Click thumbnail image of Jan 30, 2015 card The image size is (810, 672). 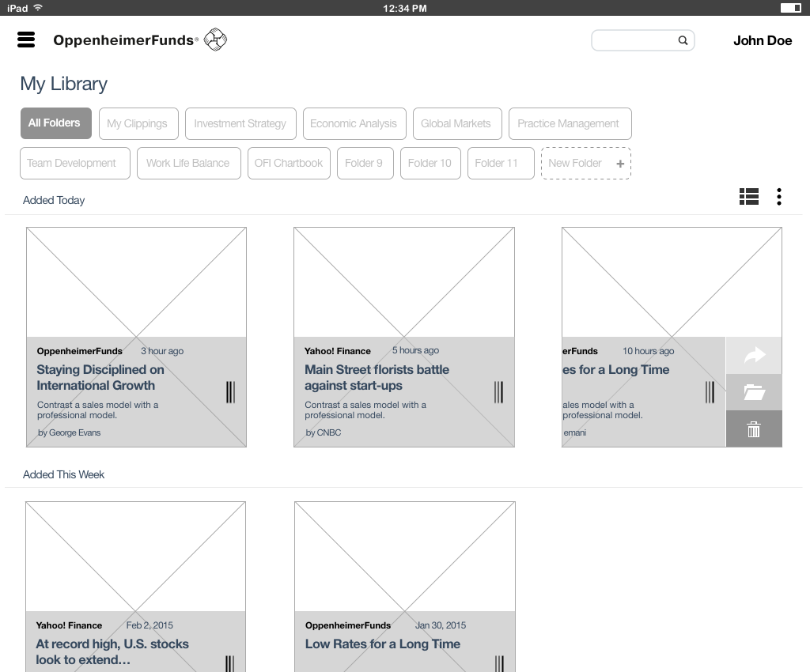point(405,557)
